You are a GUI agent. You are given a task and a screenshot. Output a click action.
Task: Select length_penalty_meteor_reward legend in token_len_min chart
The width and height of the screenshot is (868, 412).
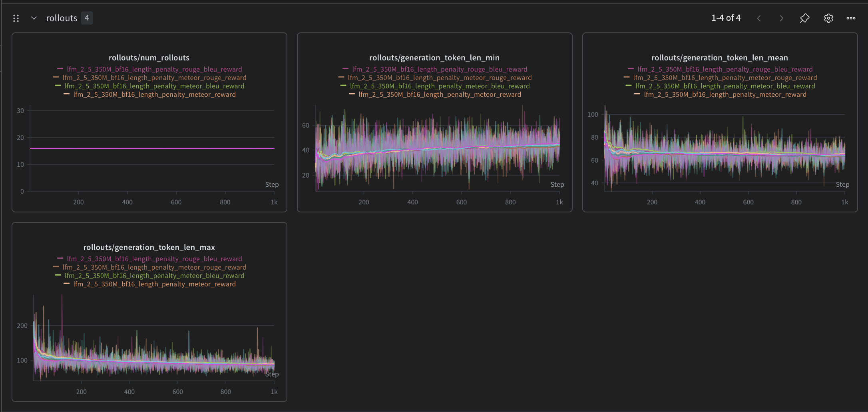pos(440,94)
